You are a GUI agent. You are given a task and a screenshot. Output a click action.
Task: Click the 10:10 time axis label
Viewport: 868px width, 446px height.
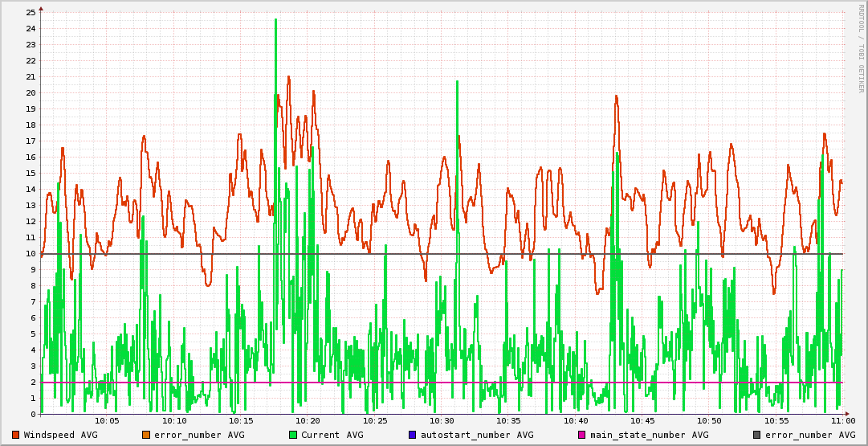pos(174,421)
